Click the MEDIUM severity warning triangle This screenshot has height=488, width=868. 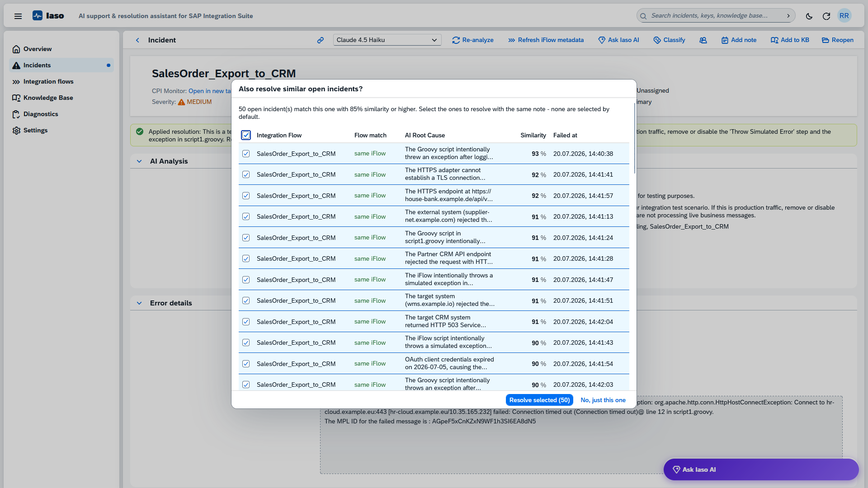click(x=181, y=102)
